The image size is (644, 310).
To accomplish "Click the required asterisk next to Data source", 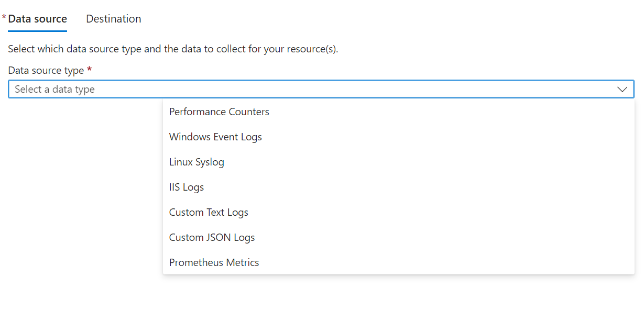I will 4,17.
